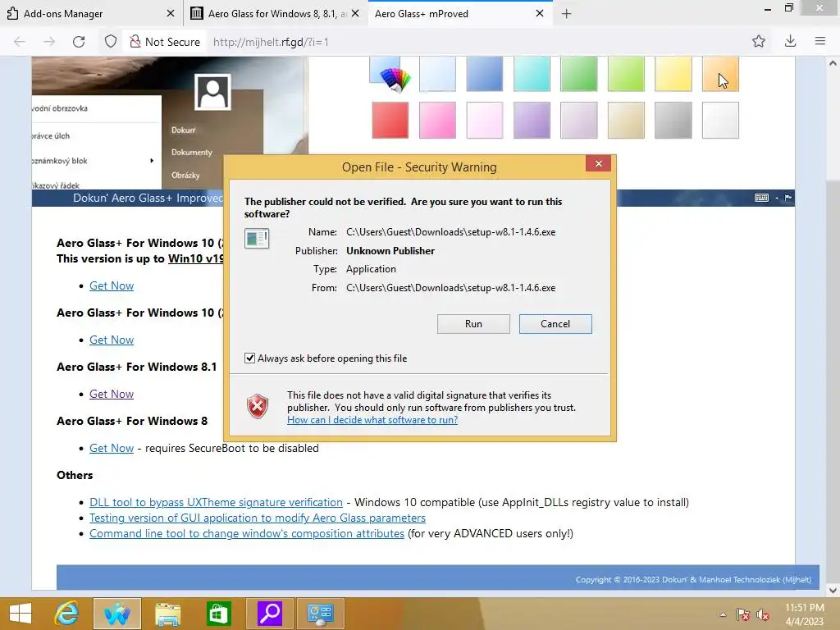Open the Control Panel taskbar icon

(x=321, y=614)
